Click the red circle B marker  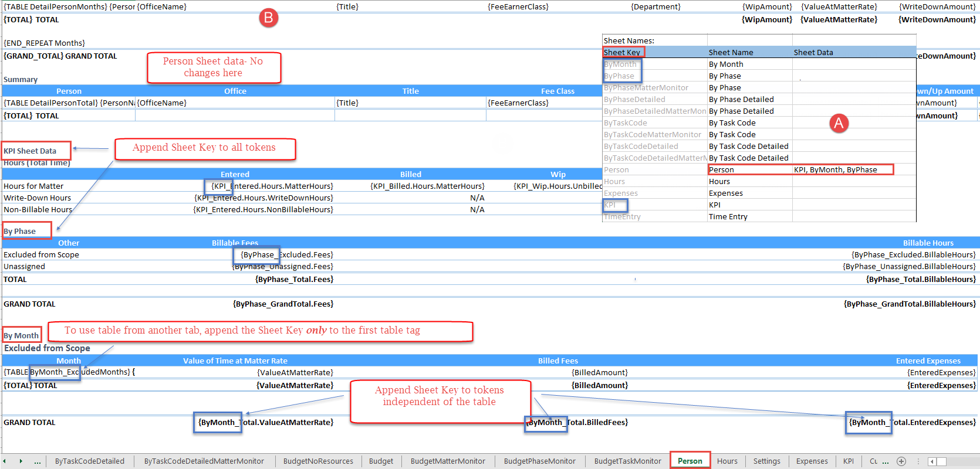[268, 18]
